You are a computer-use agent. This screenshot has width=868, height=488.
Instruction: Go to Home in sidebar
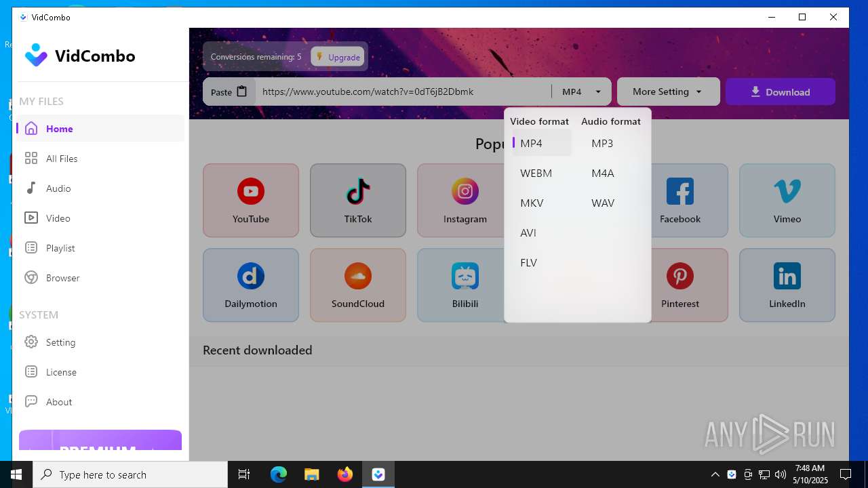100,129
